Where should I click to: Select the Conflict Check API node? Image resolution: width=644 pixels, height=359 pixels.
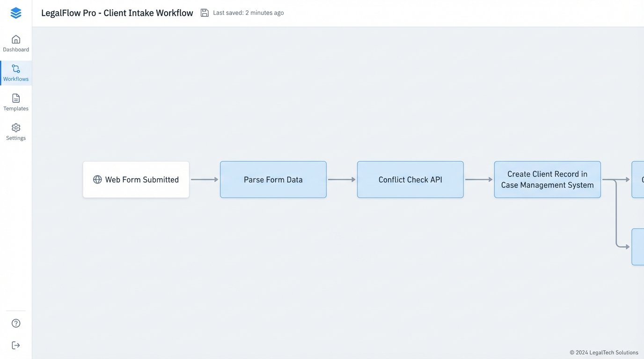(x=410, y=179)
